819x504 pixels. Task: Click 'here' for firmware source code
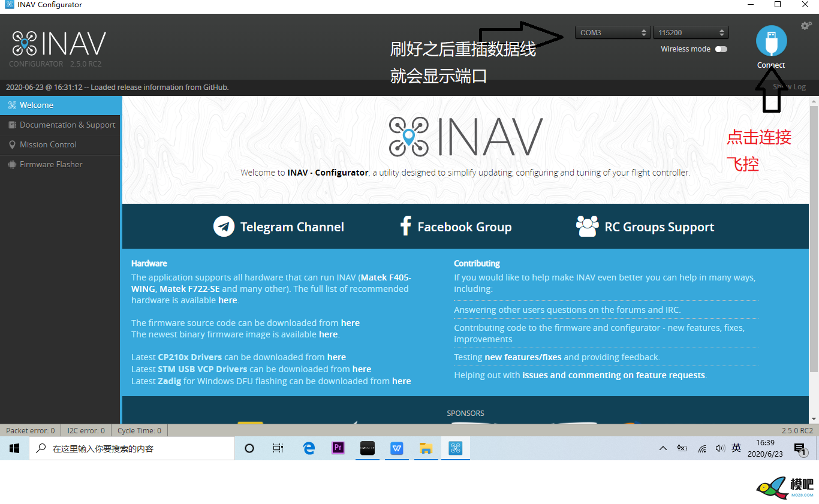[x=350, y=323]
